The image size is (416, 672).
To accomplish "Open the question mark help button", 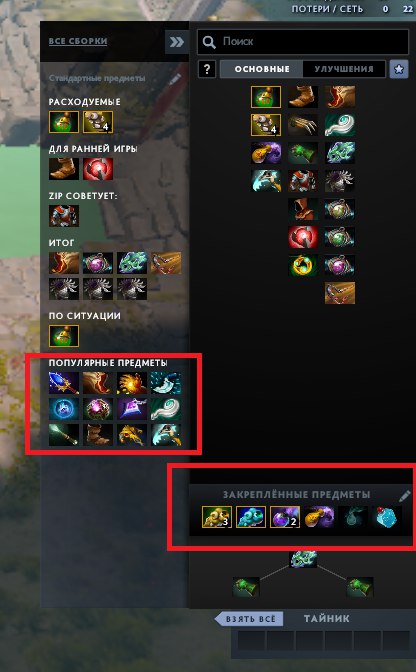I will (207, 69).
